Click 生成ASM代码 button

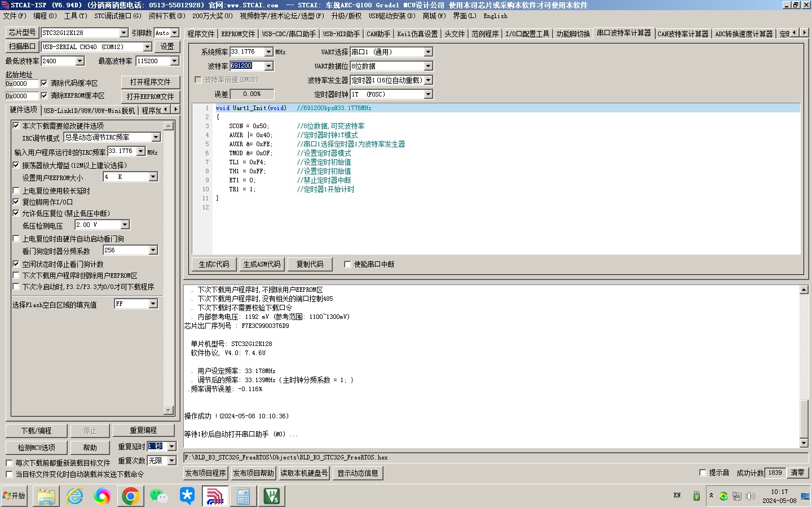[262, 264]
